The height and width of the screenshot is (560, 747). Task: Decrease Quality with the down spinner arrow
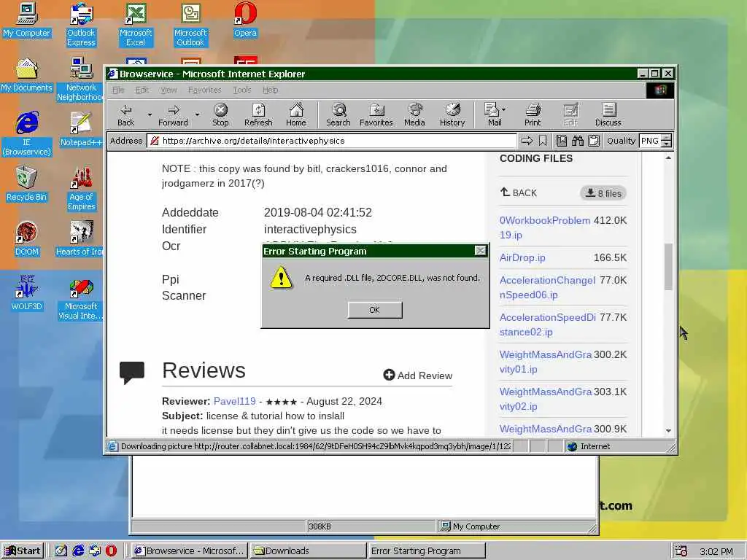(667, 144)
